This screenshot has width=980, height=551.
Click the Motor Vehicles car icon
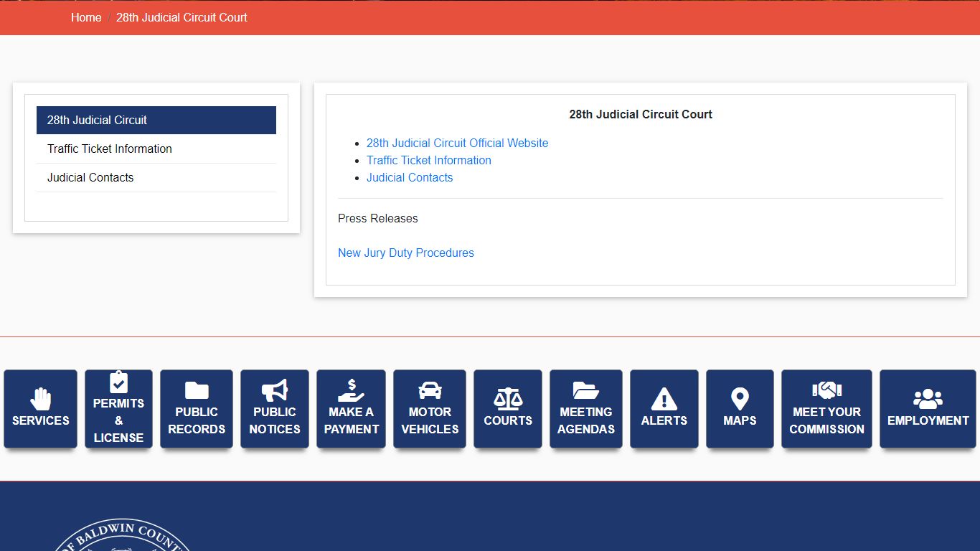pyautogui.click(x=430, y=390)
